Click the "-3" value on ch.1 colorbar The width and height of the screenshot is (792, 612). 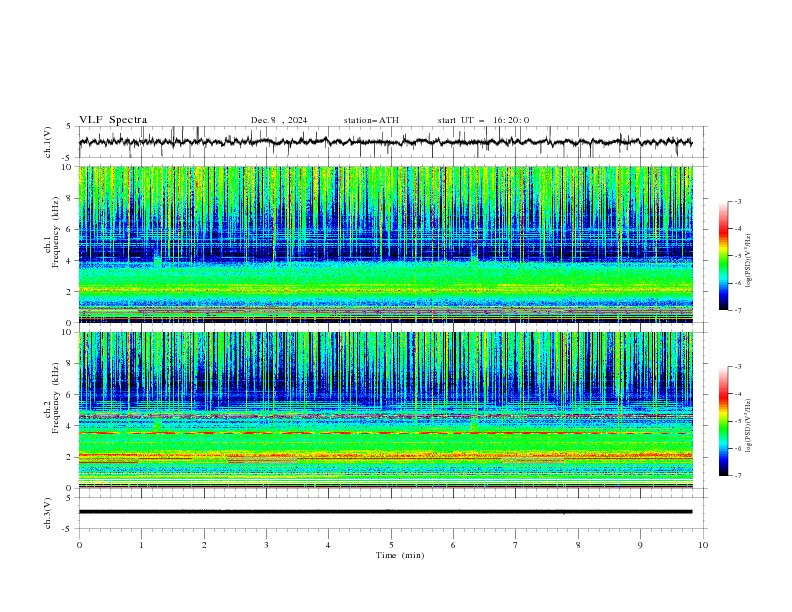[737, 201]
